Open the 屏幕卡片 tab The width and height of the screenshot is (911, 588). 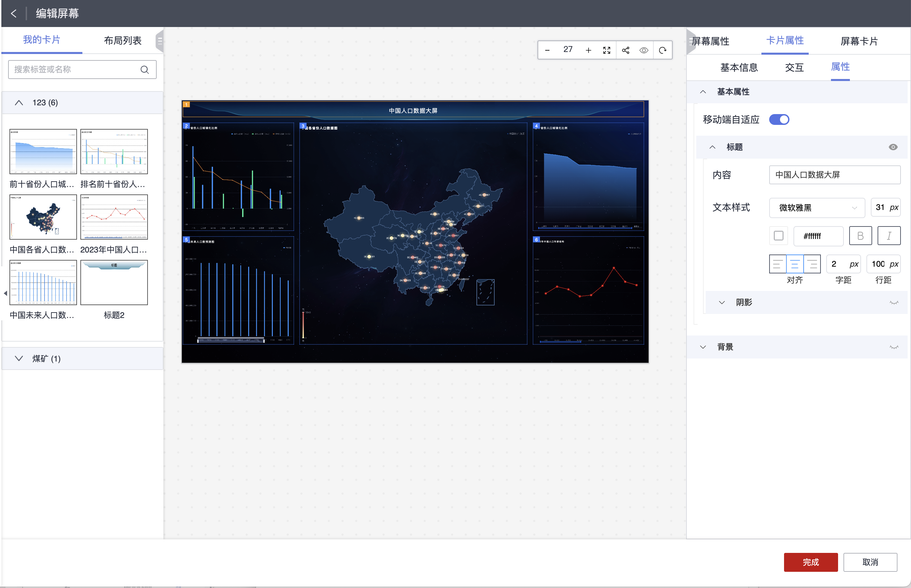pos(859,41)
